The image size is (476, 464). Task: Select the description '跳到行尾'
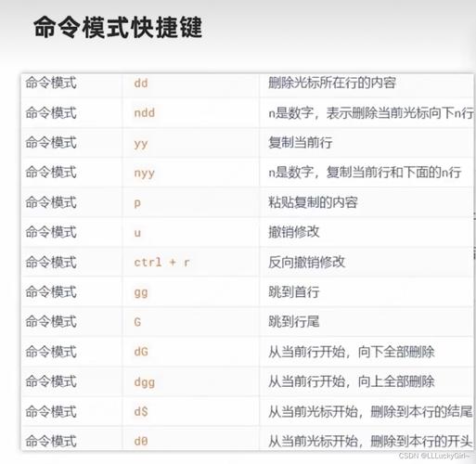(294, 322)
